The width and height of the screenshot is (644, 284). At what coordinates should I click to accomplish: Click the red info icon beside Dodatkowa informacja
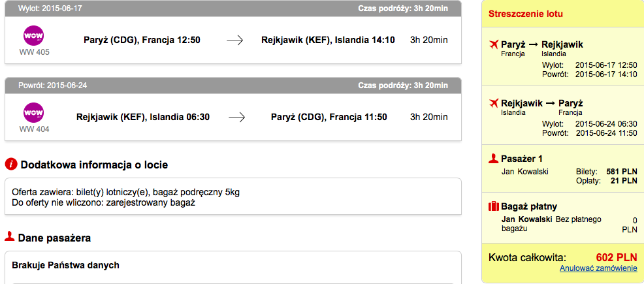pos(11,165)
